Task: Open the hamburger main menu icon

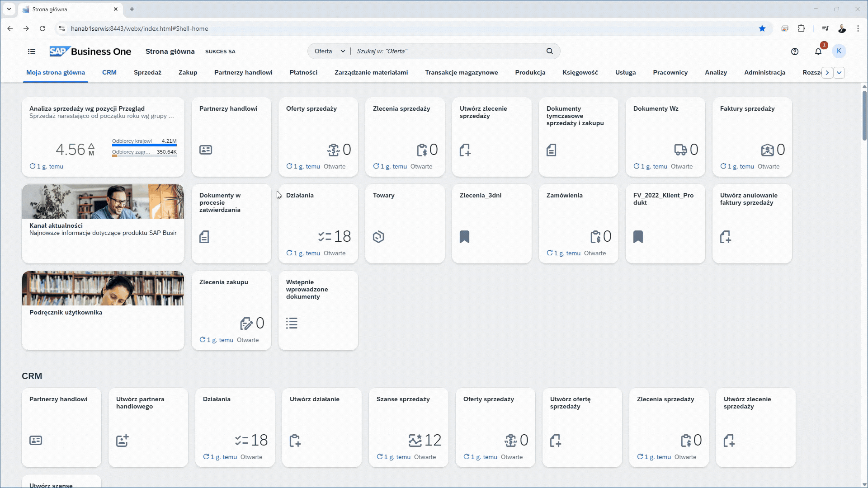Action: 32,52
